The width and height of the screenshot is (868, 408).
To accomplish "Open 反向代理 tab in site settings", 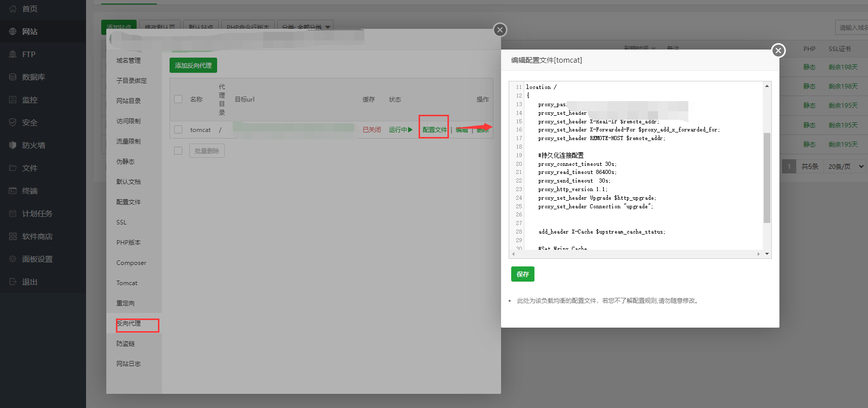I will coord(129,323).
